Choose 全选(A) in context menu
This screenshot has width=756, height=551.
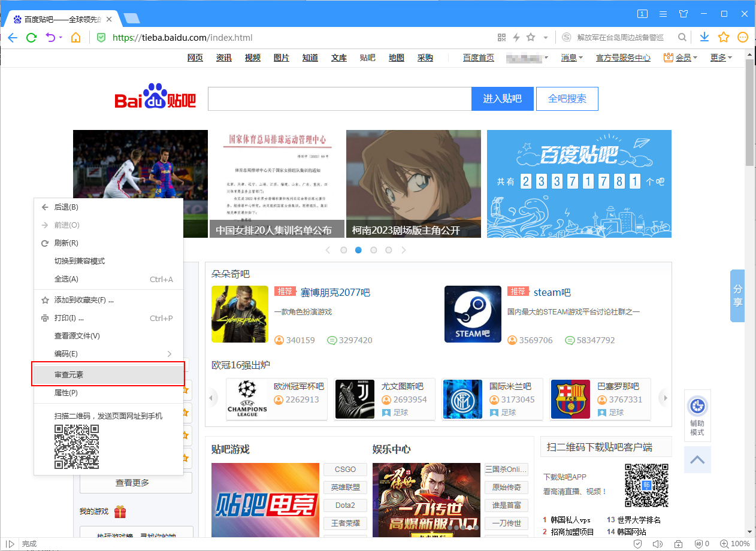tap(108, 279)
